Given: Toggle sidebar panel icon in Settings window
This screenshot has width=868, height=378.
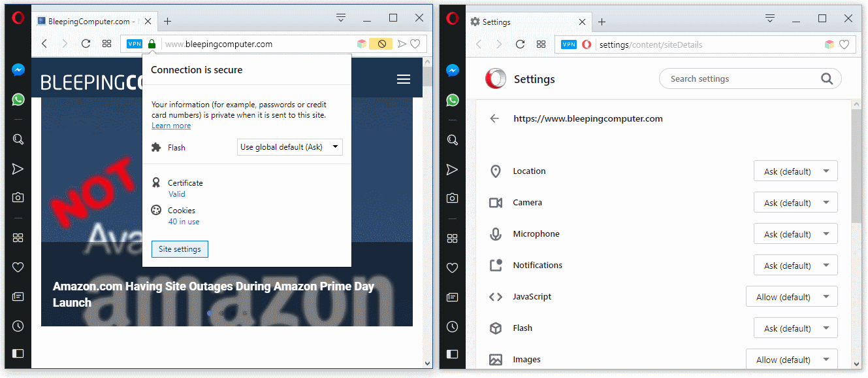Looking at the screenshot, I should (452, 354).
